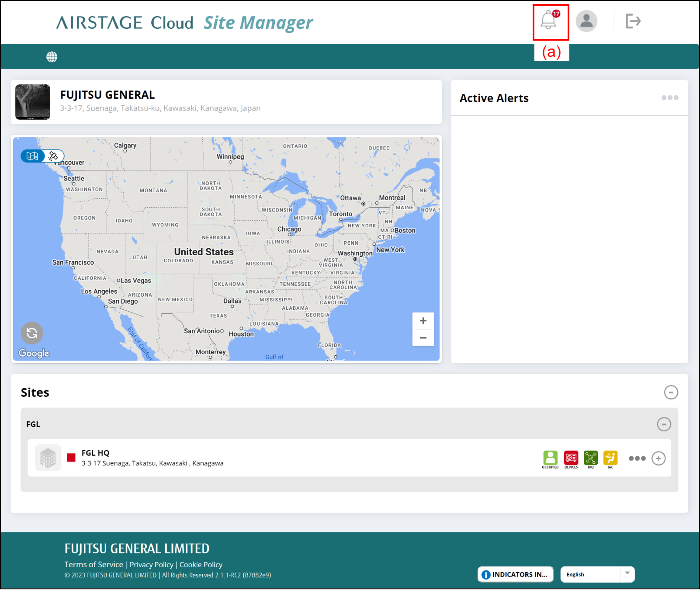The width and height of the screenshot is (700, 590).
Task: Collapse the Sites panel
Action: (x=671, y=392)
